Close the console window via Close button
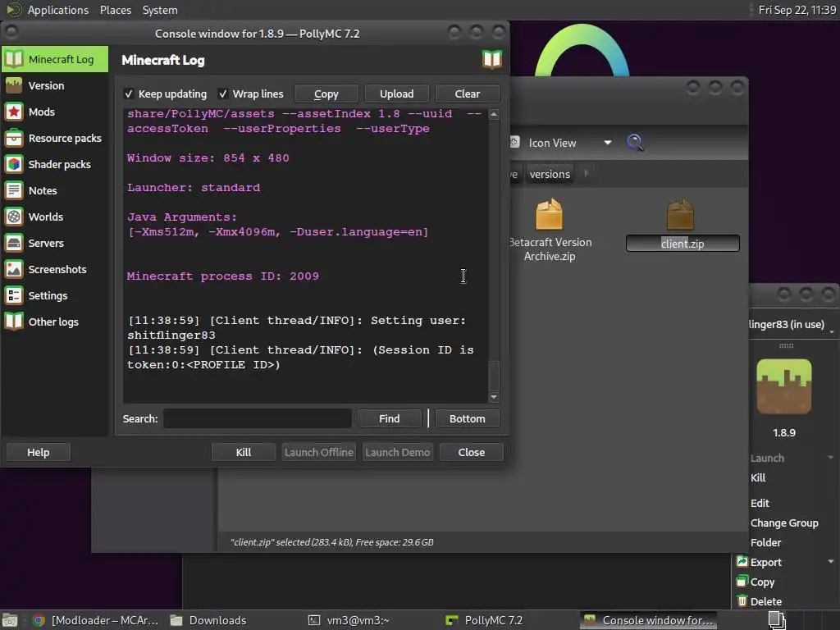Screen dimensions: 840x630 click(472, 452)
